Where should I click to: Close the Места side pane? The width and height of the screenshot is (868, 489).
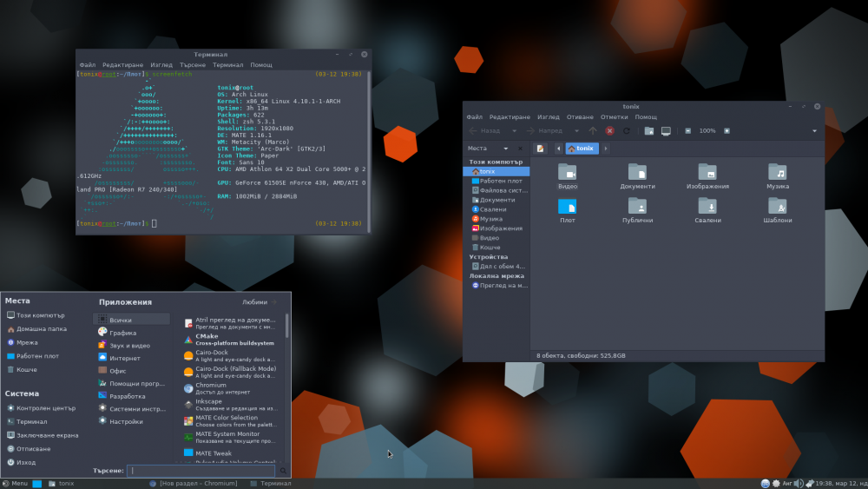(520, 149)
